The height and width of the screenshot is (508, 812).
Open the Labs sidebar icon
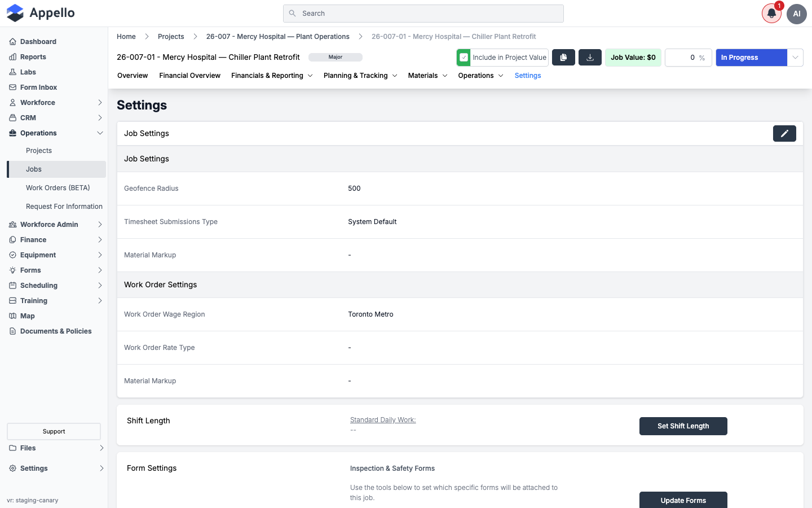(x=12, y=72)
